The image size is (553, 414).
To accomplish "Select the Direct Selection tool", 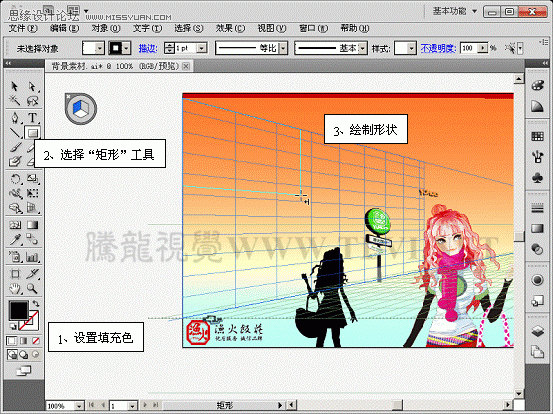I will point(32,86).
